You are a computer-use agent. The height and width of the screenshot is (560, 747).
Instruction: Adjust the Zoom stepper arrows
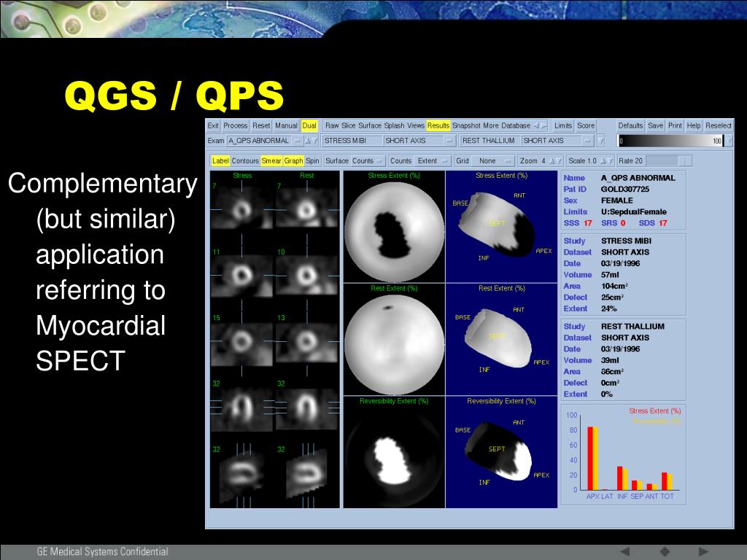click(555, 161)
